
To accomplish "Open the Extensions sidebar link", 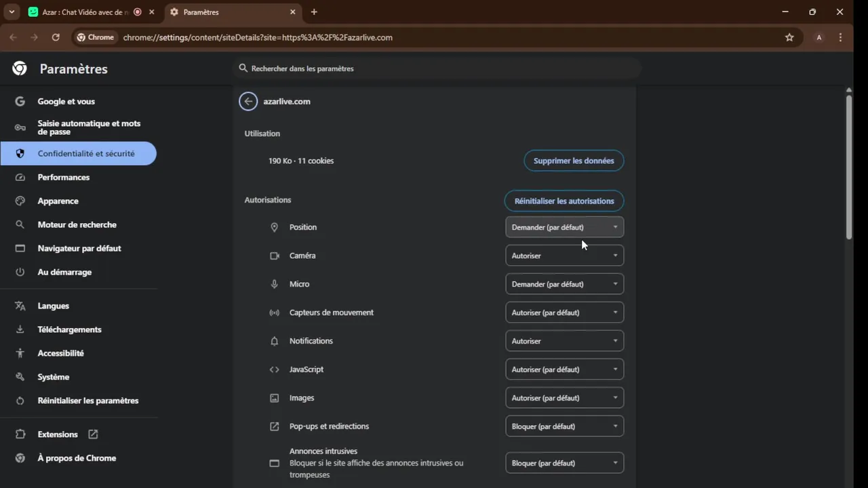I will 58,434.
